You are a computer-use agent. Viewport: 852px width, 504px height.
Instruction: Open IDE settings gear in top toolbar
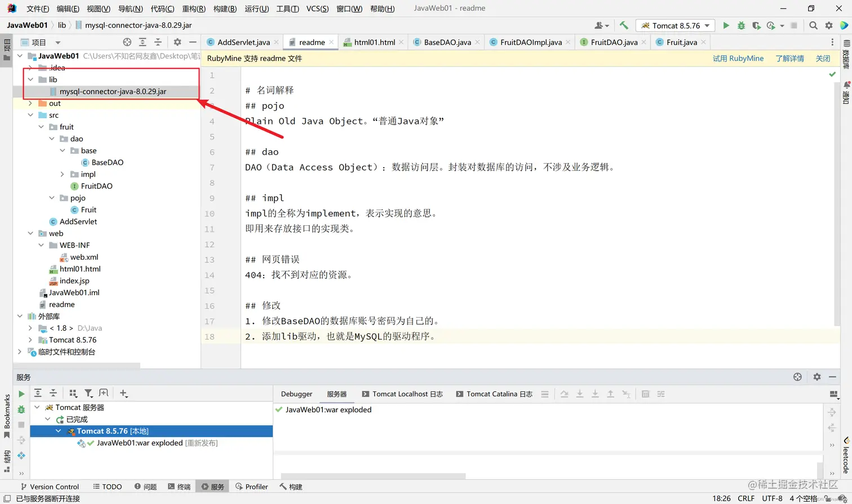pos(829,25)
